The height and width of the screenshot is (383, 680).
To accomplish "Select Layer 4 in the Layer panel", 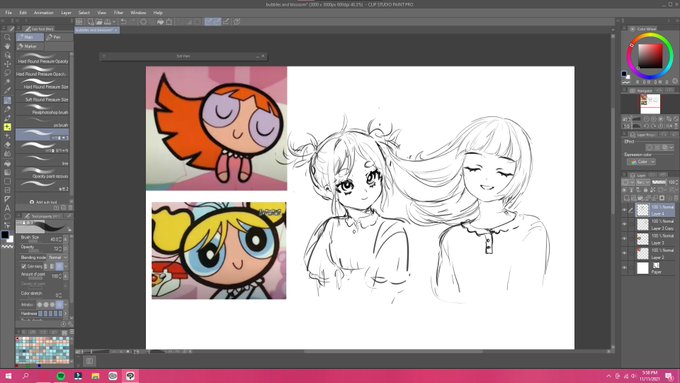I will click(x=655, y=210).
